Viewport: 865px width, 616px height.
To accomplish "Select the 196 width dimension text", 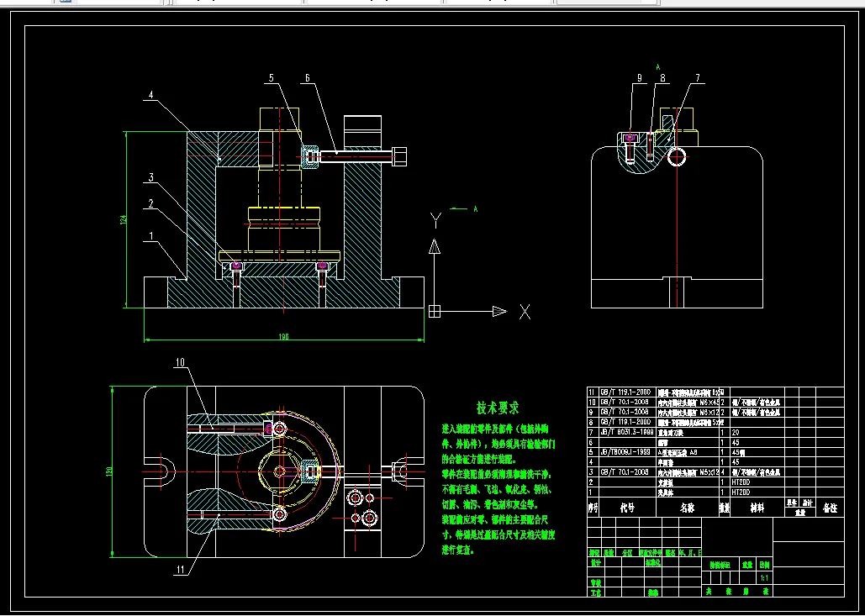I will [283, 336].
